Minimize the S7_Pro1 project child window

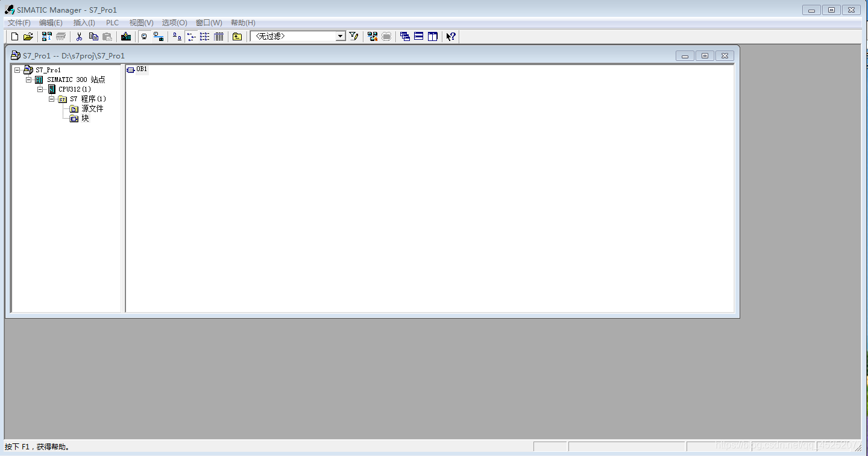[685, 55]
